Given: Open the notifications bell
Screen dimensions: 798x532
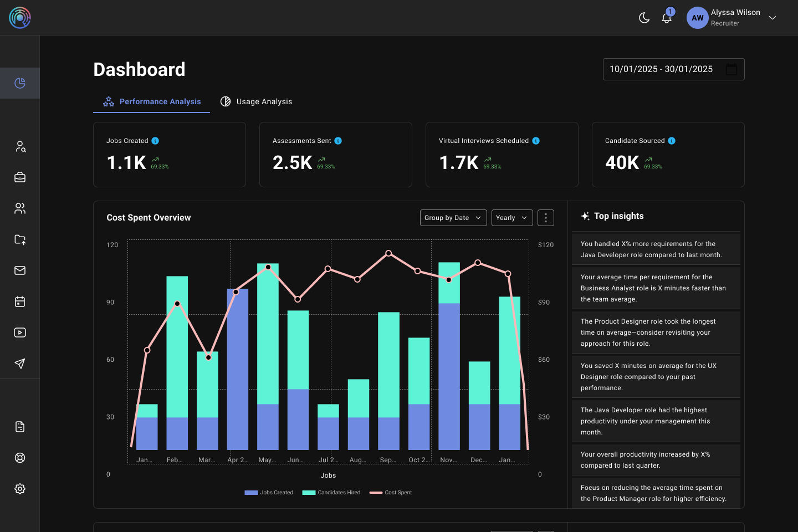Looking at the screenshot, I should [x=667, y=18].
